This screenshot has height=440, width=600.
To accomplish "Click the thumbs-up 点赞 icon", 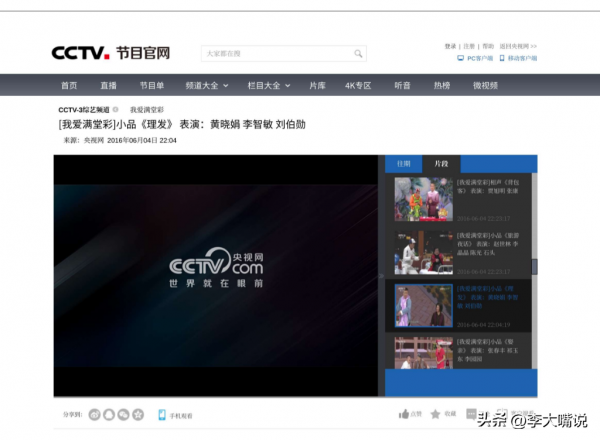I will pos(404,414).
